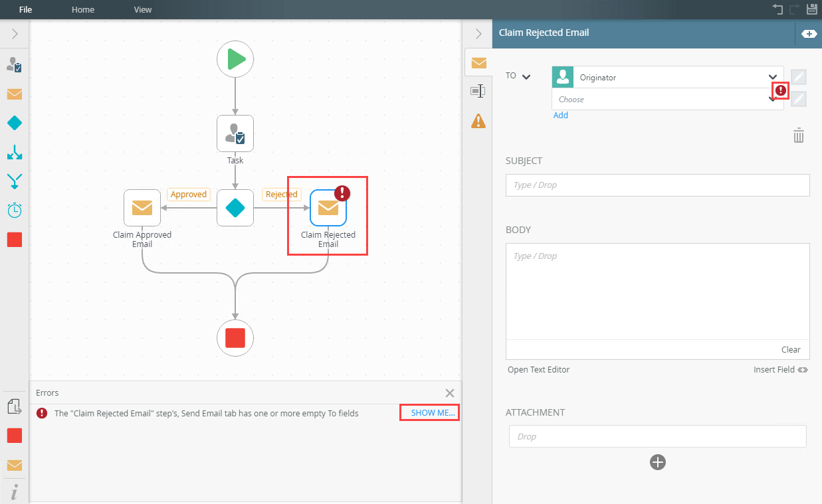Open the File menu
Screen dimensions: 822x504
(25, 10)
